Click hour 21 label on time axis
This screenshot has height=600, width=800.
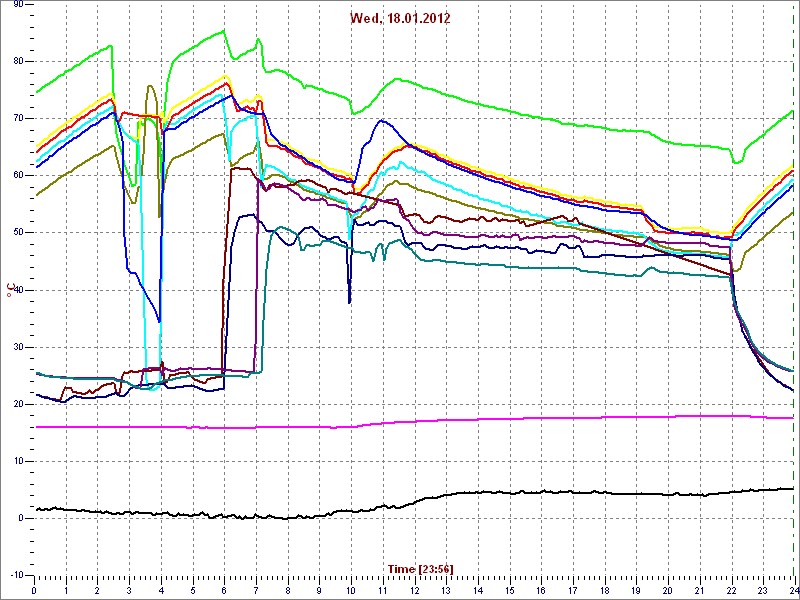coord(700,590)
